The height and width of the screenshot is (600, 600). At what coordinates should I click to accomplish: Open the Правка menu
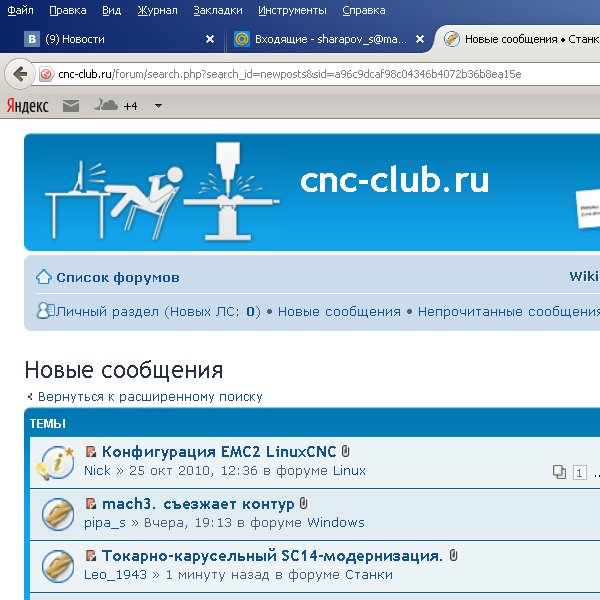point(68,10)
